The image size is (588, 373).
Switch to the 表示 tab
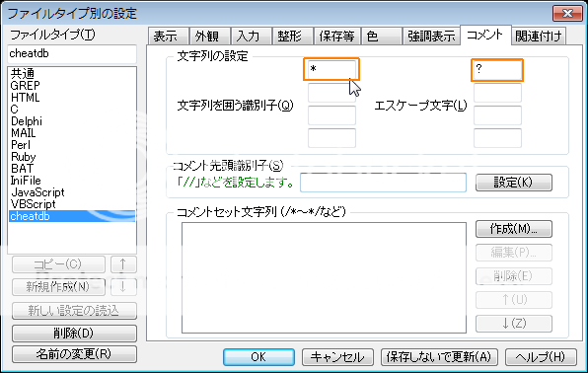[x=169, y=37]
